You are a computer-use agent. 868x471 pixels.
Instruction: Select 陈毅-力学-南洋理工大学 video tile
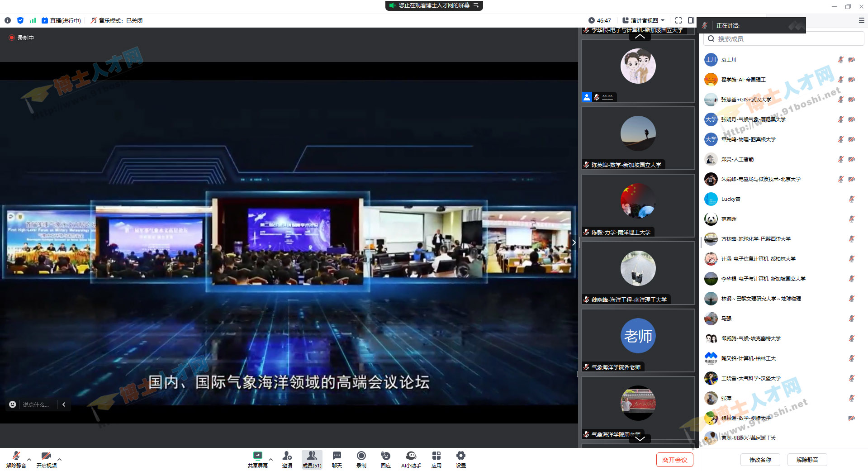point(638,205)
